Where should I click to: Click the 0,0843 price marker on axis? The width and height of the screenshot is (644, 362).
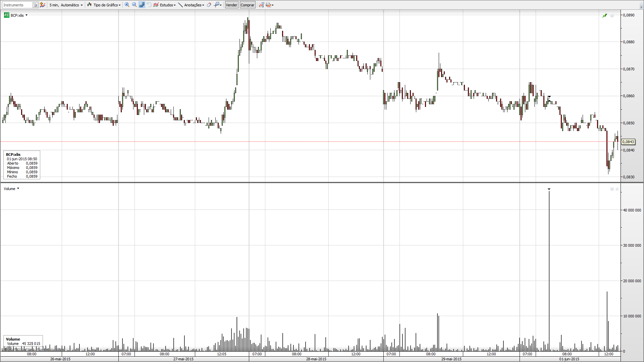(628, 142)
